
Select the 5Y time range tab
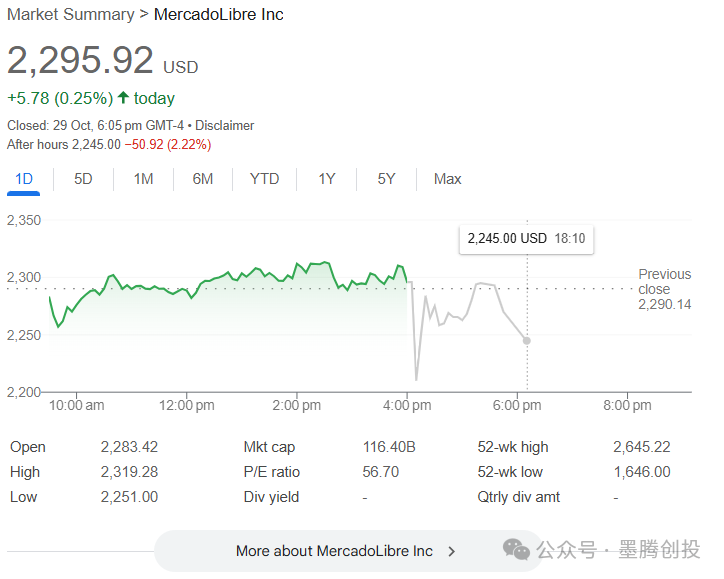tap(387, 179)
